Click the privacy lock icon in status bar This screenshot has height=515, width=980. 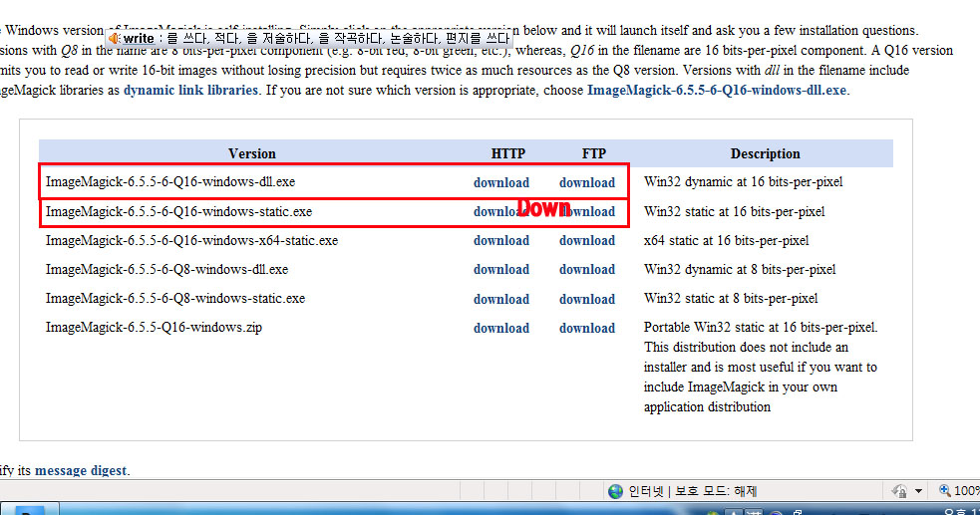point(900,491)
